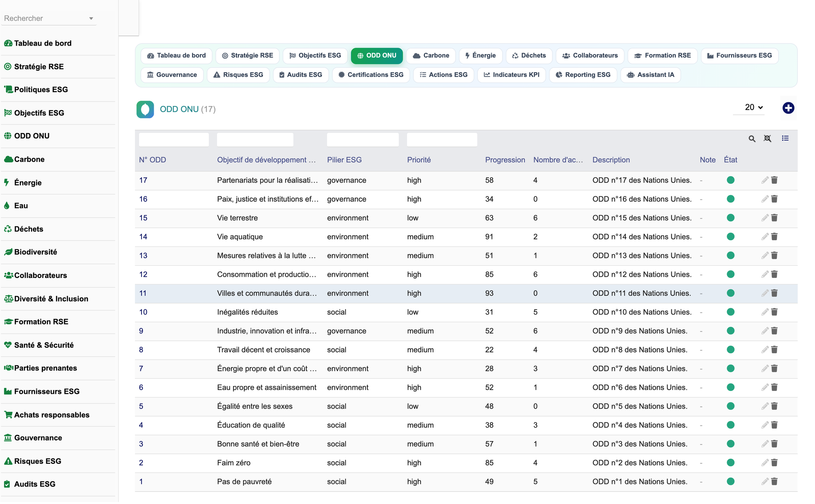This screenshot has width=815, height=504.
Task: Click the Objectif de développement filter field
Action: point(255,140)
